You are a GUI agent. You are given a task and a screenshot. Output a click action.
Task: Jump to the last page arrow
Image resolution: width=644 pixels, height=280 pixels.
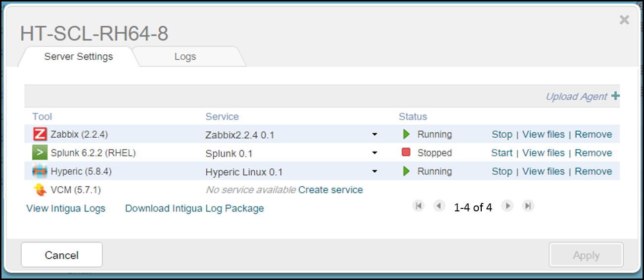[528, 206]
